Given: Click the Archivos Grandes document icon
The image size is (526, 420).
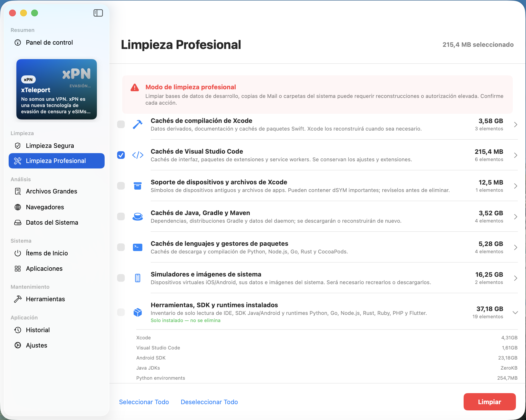Looking at the screenshot, I should (18, 191).
